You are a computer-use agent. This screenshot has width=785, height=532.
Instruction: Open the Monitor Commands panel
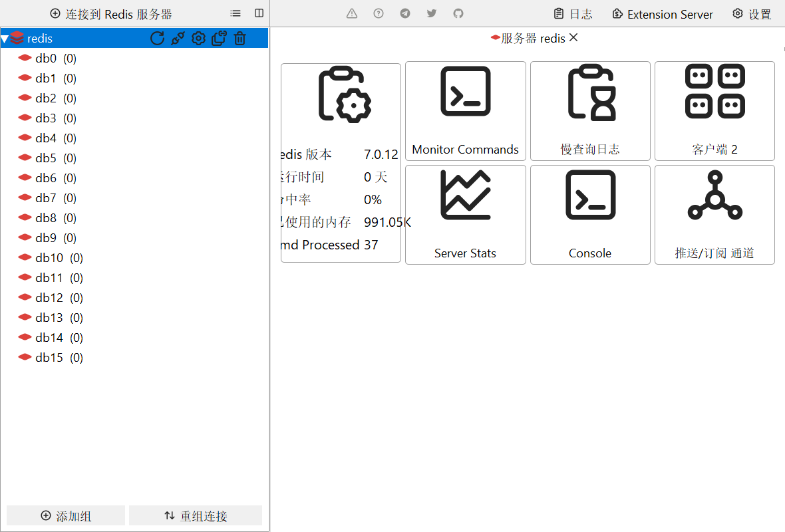click(465, 111)
